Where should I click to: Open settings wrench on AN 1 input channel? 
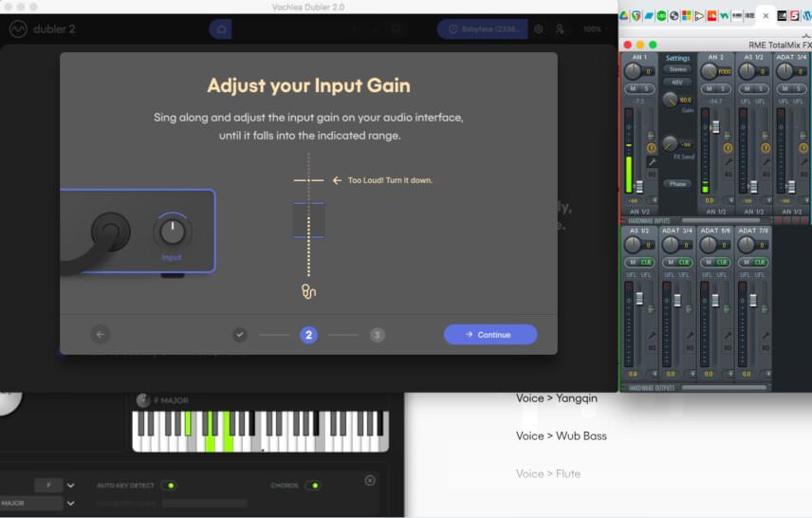click(652, 162)
